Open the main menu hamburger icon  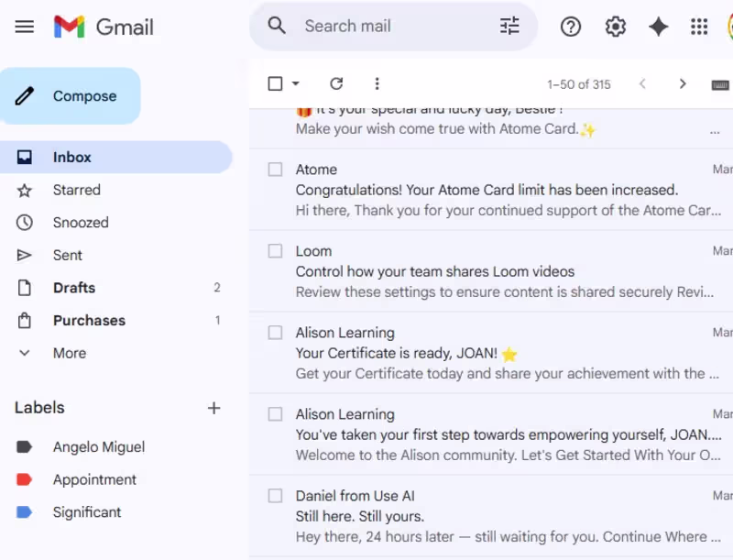point(25,27)
